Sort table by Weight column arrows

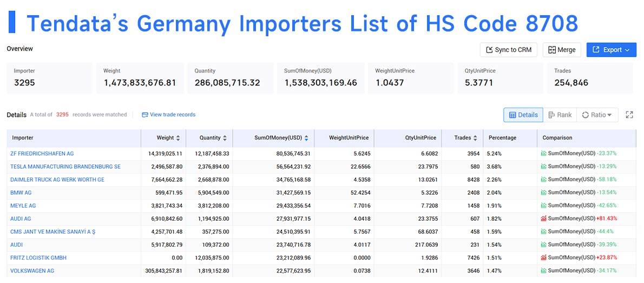(x=178, y=138)
